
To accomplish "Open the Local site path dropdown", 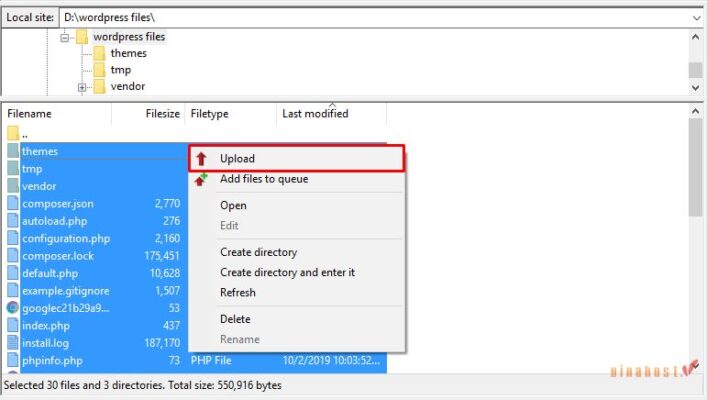I will [696, 18].
